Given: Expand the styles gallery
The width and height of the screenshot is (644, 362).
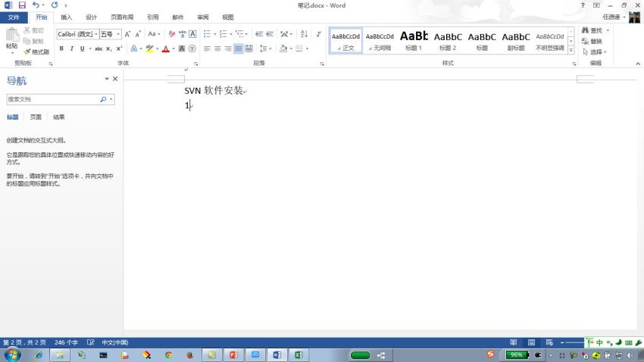Looking at the screenshot, I should (571, 50).
